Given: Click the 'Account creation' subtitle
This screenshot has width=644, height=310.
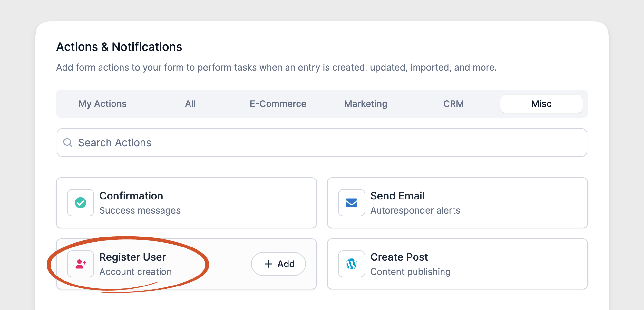Looking at the screenshot, I should click(135, 272).
